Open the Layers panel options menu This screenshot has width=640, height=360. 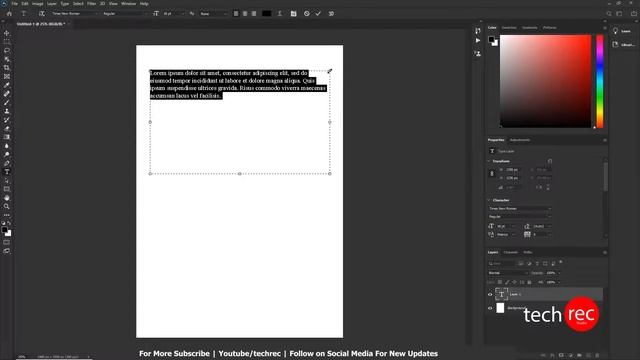(604, 252)
